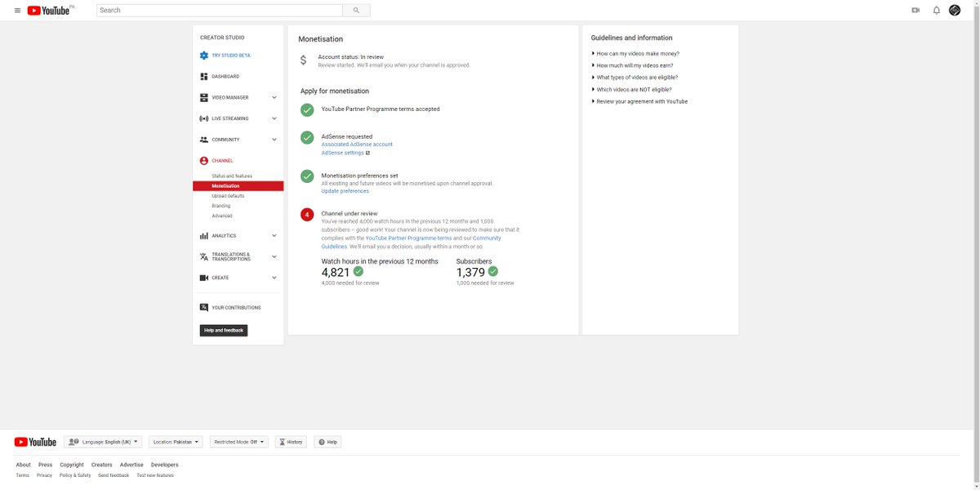The image size is (980, 490).
Task: Click the footer YouTube logo
Action: [x=35, y=442]
